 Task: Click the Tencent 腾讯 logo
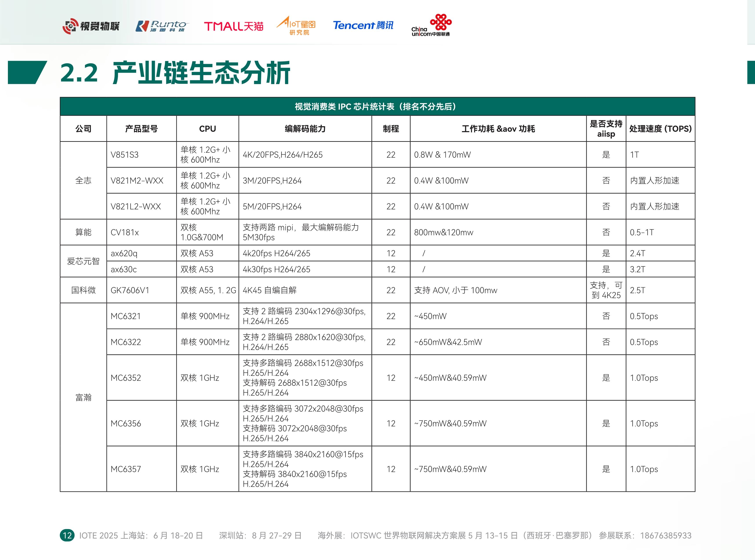[x=363, y=26]
